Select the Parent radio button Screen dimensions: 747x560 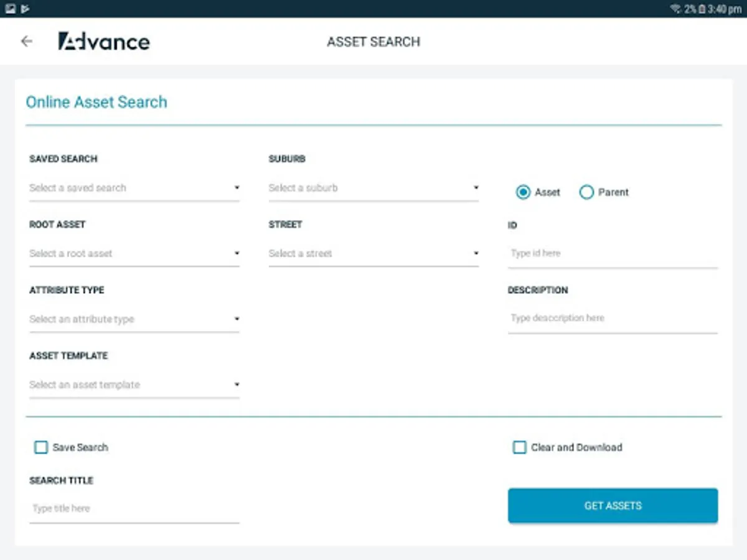[586, 192]
